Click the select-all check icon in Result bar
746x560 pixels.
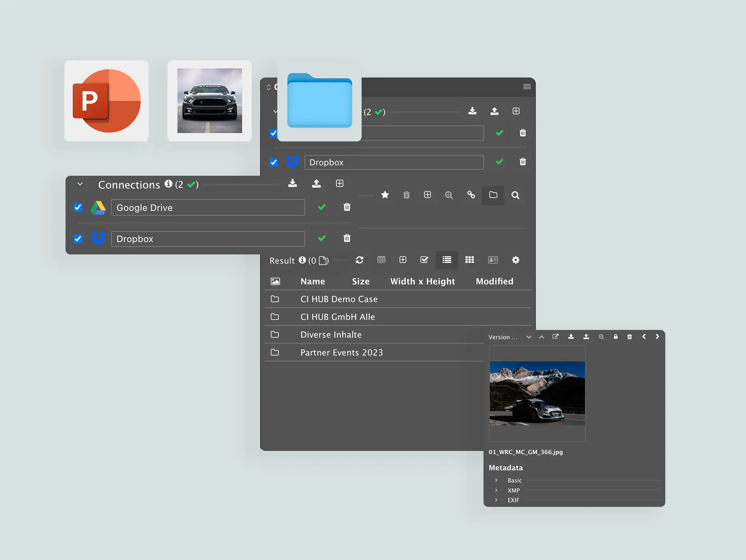coord(424,260)
